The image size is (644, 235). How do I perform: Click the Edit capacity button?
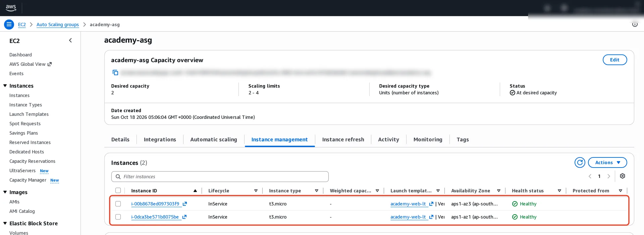615,60
